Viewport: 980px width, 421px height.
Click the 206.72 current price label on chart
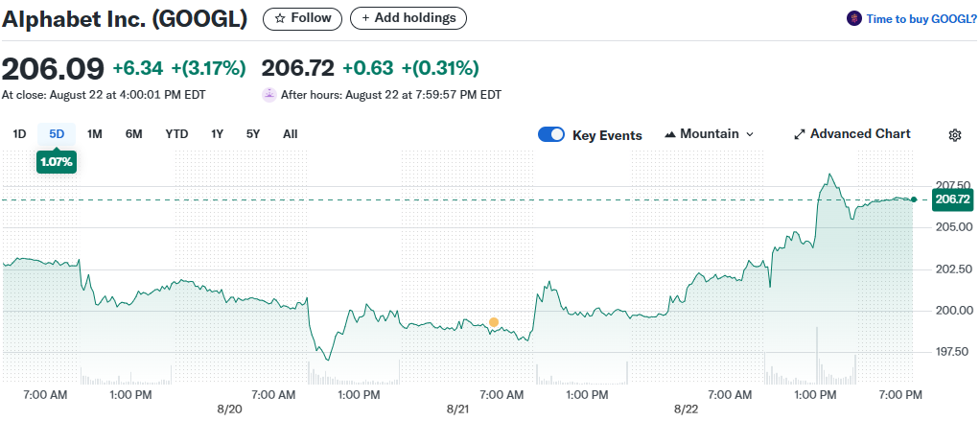[x=952, y=199]
